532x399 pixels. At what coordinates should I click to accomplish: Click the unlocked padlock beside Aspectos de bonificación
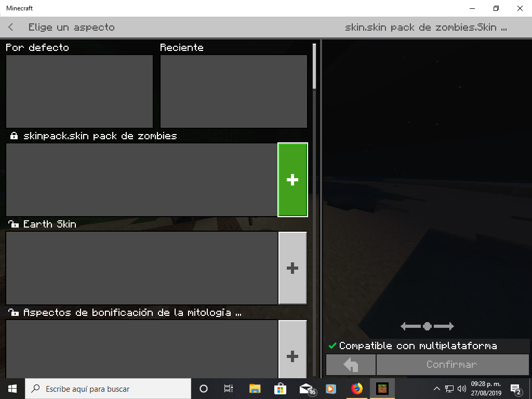point(13,312)
